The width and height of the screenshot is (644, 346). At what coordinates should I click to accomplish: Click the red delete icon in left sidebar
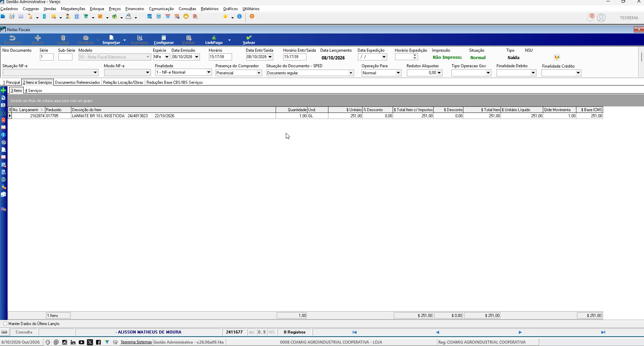[3, 120]
